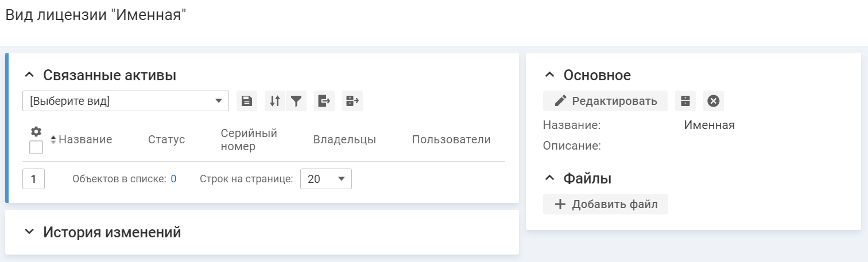This screenshot has width=868, height=262.
Task: Click the archive cabinet icon next to Редактировать
Action: coord(685,101)
